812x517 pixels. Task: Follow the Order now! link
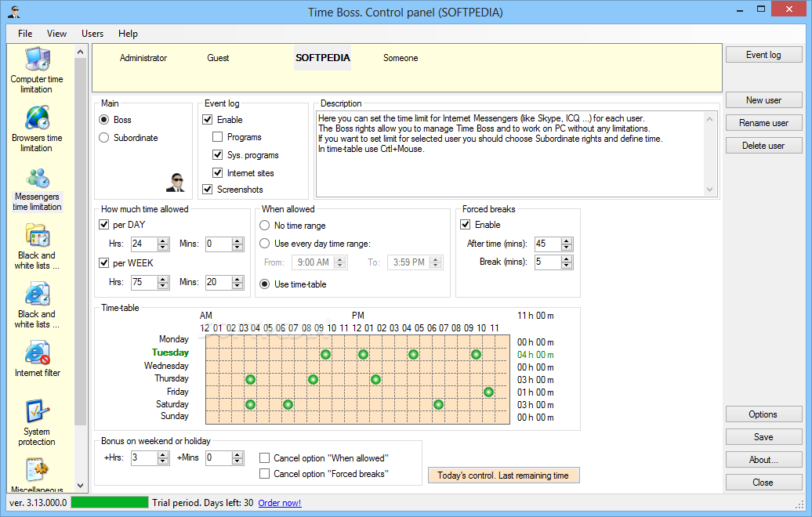(280, 503)
